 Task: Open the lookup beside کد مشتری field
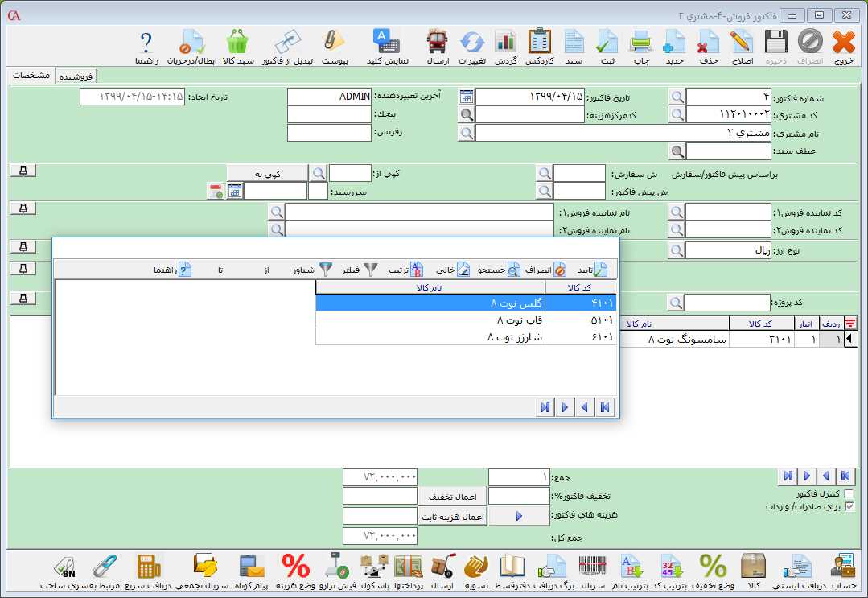(x=677, y=114)
